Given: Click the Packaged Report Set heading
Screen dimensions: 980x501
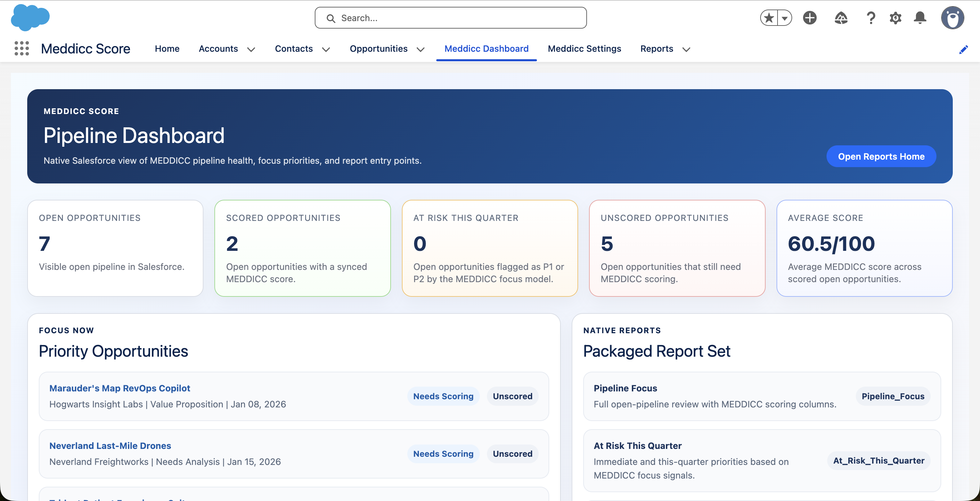Looking at the screenshot, I should [657, 351].
